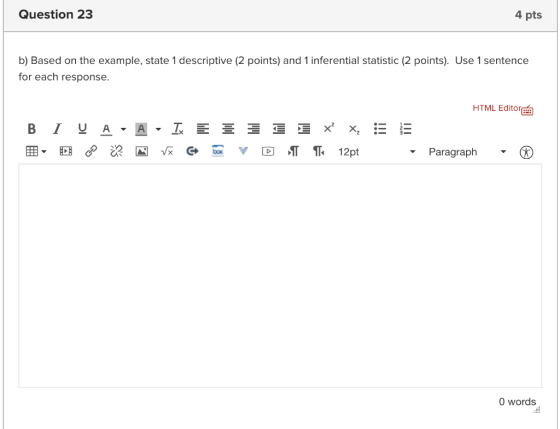The height and width of the screenshot is (429, 560).
Task: Set left-to-right text direction
Action: point(293,151)
